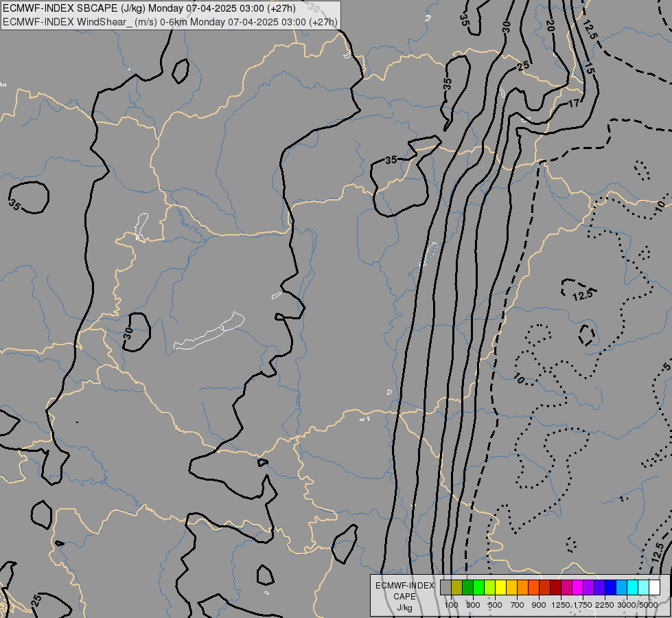The height and width of the screenshot is (618, 672).
Task: Click the legend tick value 3000
Action: pos(627,605)
